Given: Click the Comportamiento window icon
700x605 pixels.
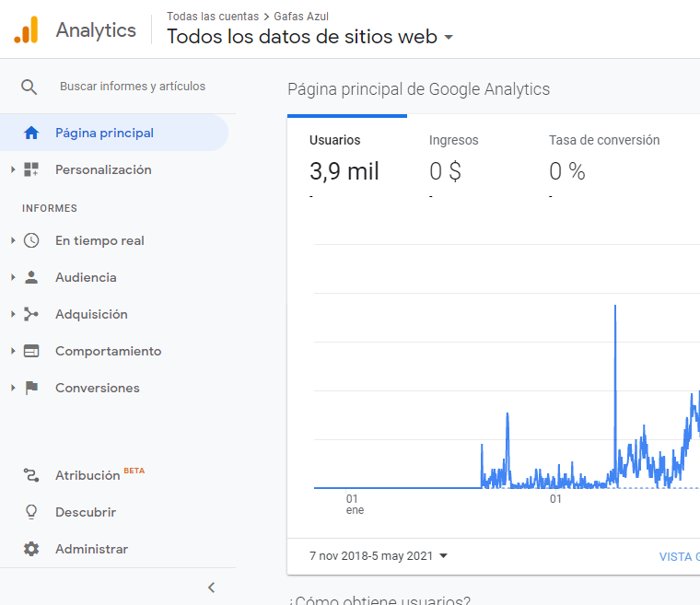Looking at the screenshot, I should [x=31, y=351].
